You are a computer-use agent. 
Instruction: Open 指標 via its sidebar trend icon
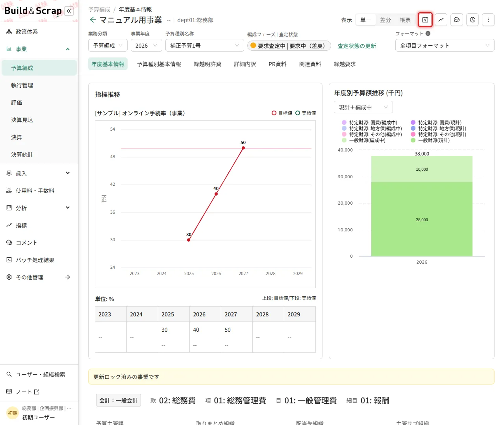click(x=9, y=225)
